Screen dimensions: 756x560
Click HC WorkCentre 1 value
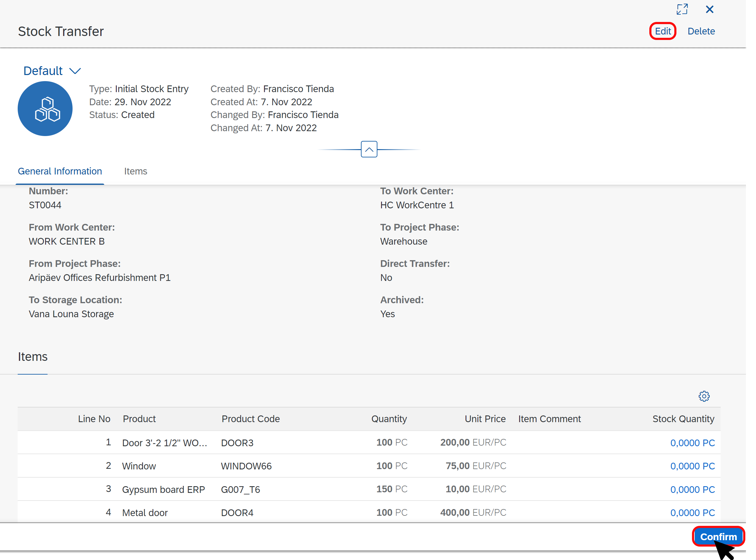[x=417, y=205]
